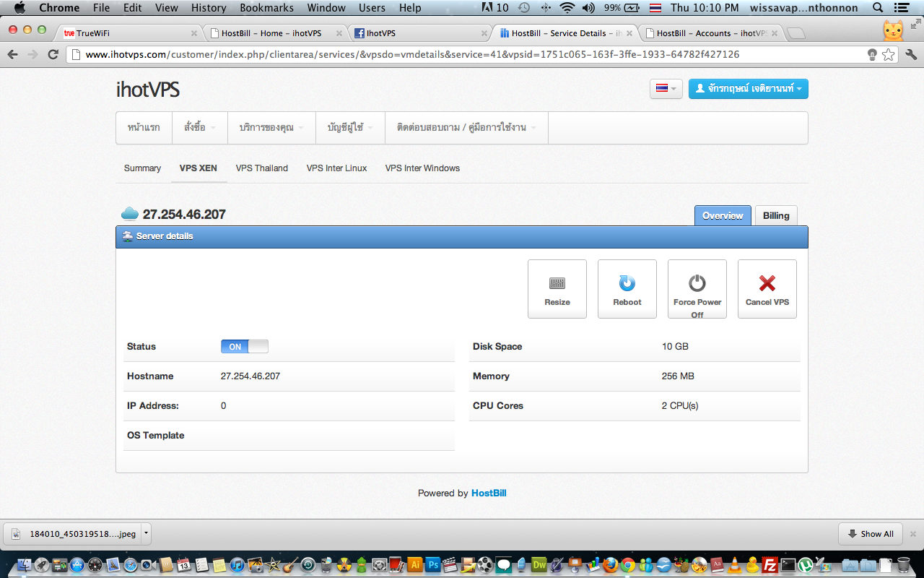This screenshot has height=578, width=924.
Task: Click the หน้าแรก home navigation link
Action: coord(144,128)
